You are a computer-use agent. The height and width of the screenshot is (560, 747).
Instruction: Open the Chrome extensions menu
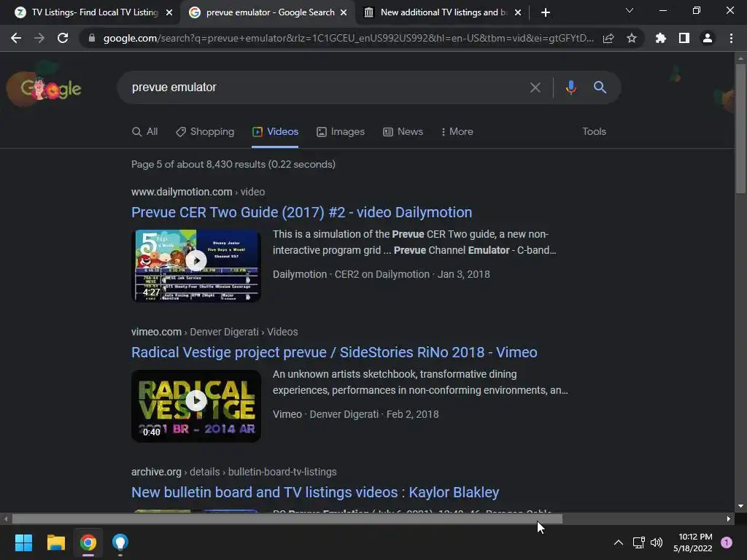(x=661, y=38)
